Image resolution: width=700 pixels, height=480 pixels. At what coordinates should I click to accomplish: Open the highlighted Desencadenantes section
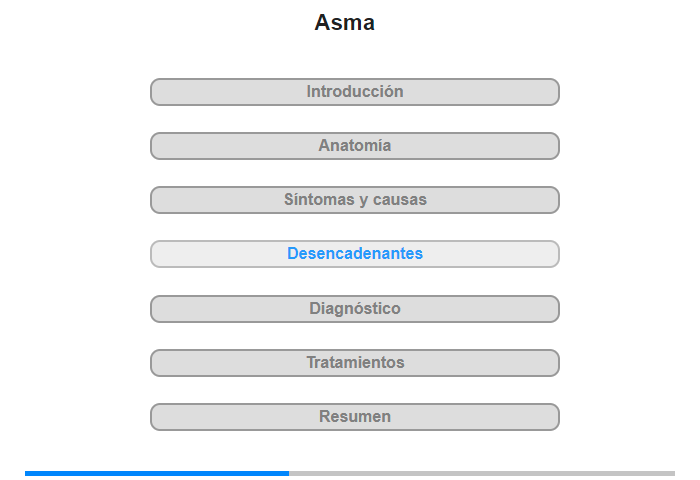pyautogui.click(x=355, y=254)
